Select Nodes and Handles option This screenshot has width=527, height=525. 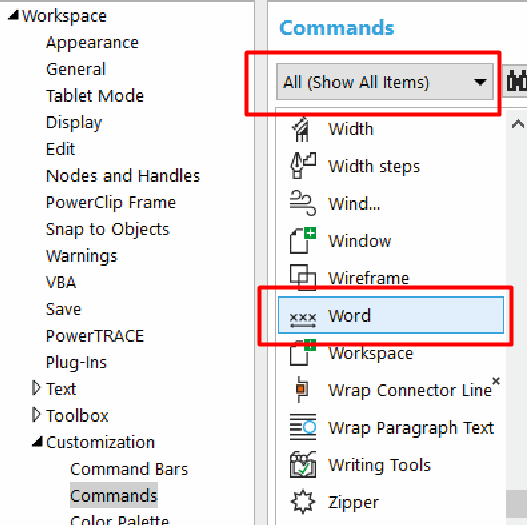click(x=123, y=176)
